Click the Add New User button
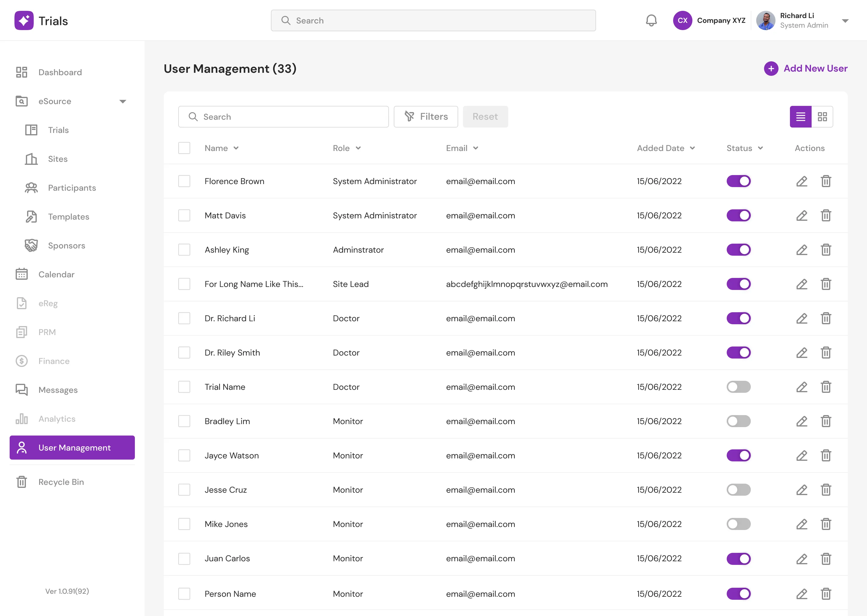This screenshot has height=616, width=867. coord(806,69)
